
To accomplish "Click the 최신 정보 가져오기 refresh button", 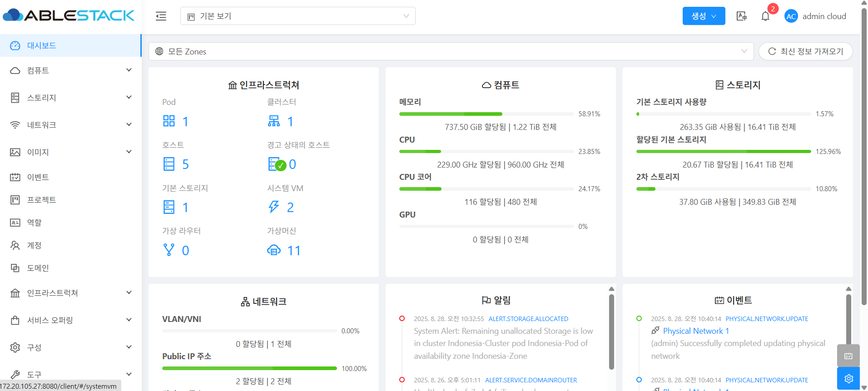I will 805,51.
